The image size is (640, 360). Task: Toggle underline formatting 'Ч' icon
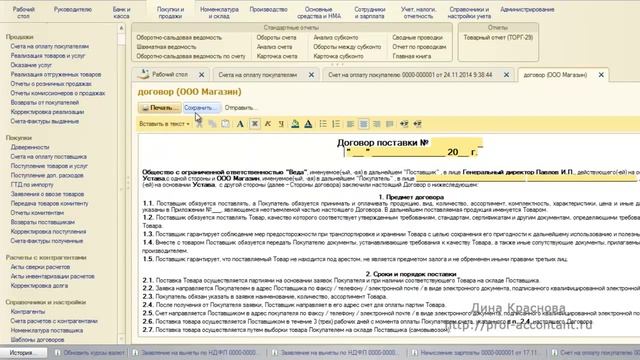pyautogui.click(x=281, y=124)
